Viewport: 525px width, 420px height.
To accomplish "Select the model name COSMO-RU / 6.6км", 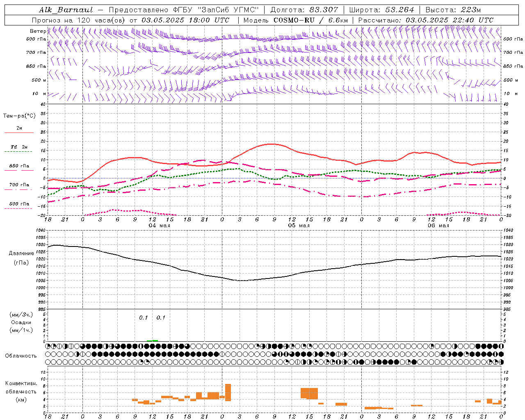I will click(310, 20).
